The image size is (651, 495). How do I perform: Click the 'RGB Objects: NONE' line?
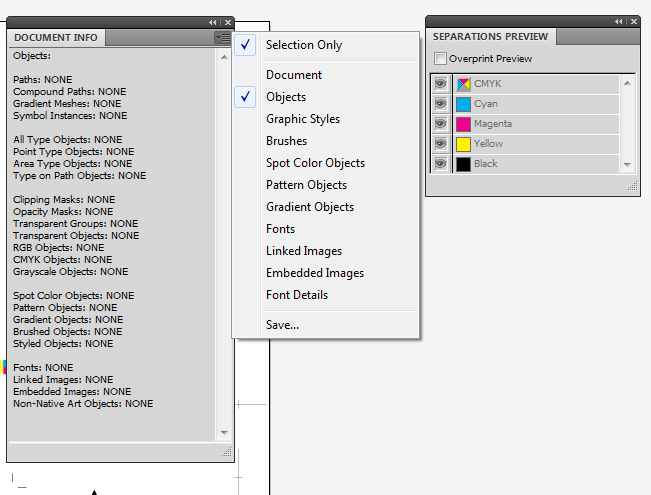pyautogui.click(x=59, y=248)
